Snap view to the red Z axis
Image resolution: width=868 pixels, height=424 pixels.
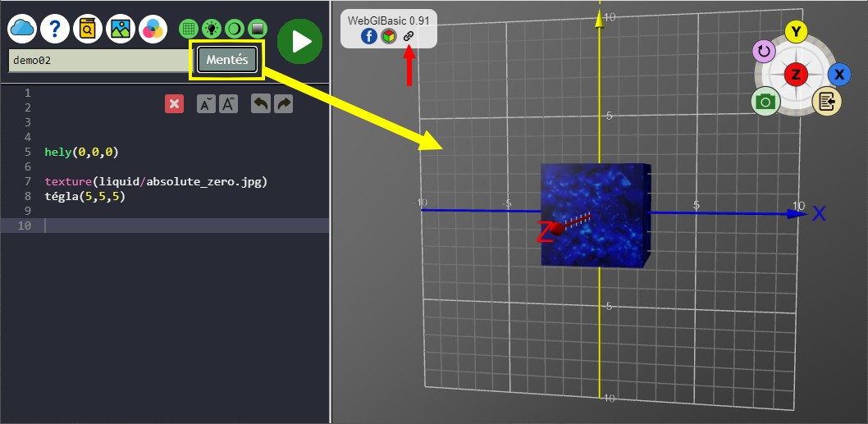pyautogui.click(x=795, y=75)
